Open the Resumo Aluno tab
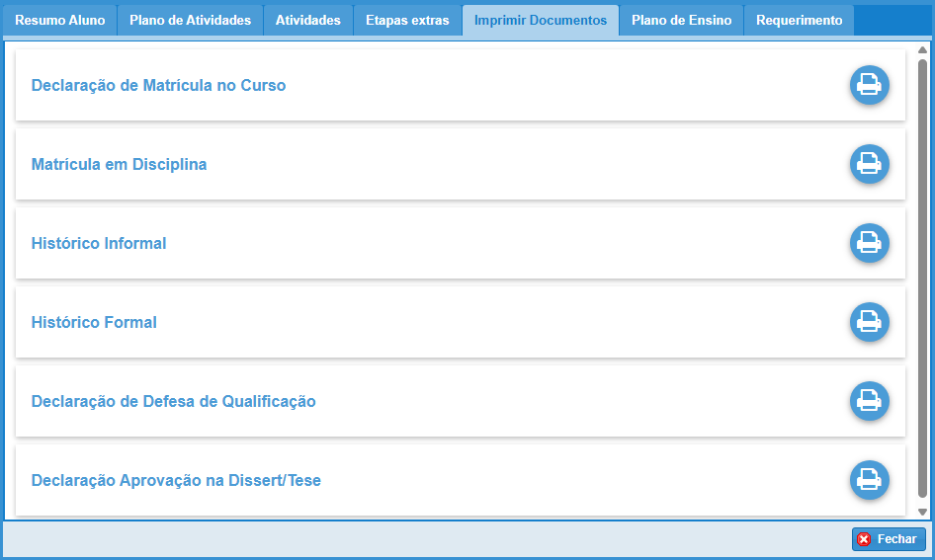 click(59, 21)
